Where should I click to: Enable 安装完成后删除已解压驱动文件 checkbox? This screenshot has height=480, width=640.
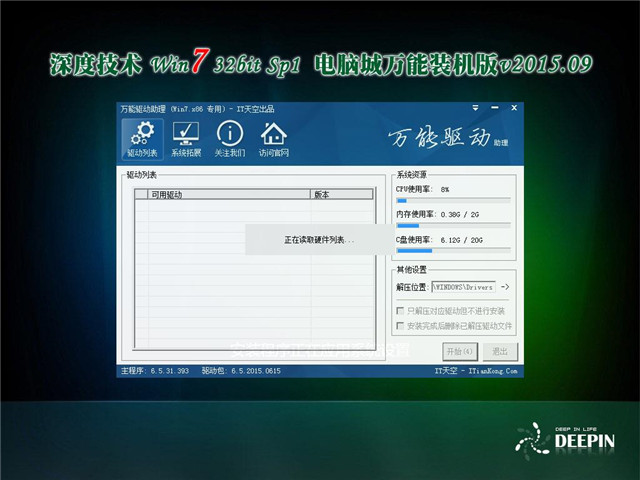[400, 326]
